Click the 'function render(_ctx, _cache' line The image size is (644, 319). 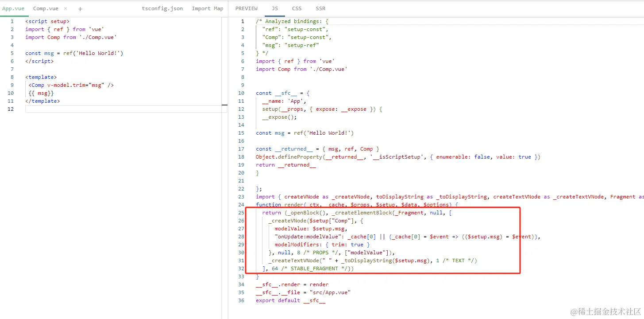click(357, 205)
